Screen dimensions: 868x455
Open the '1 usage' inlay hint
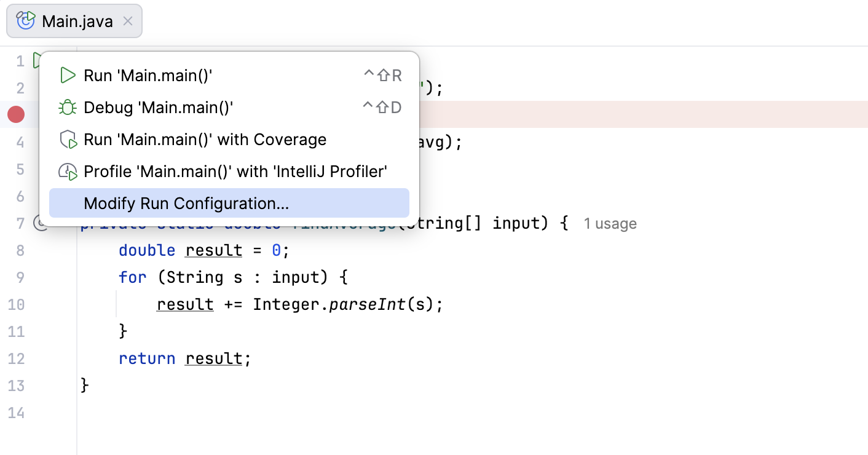pos(610,224)
